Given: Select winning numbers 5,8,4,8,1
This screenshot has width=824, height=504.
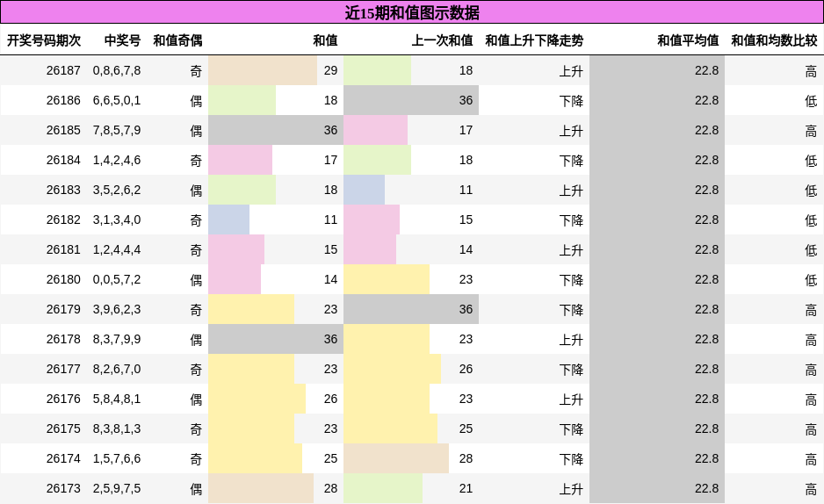Looking at the screenshot, I should [x=117, y=399].
